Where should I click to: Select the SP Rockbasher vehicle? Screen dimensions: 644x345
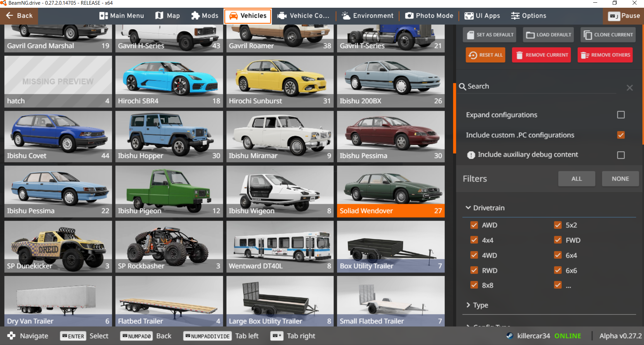169,247
